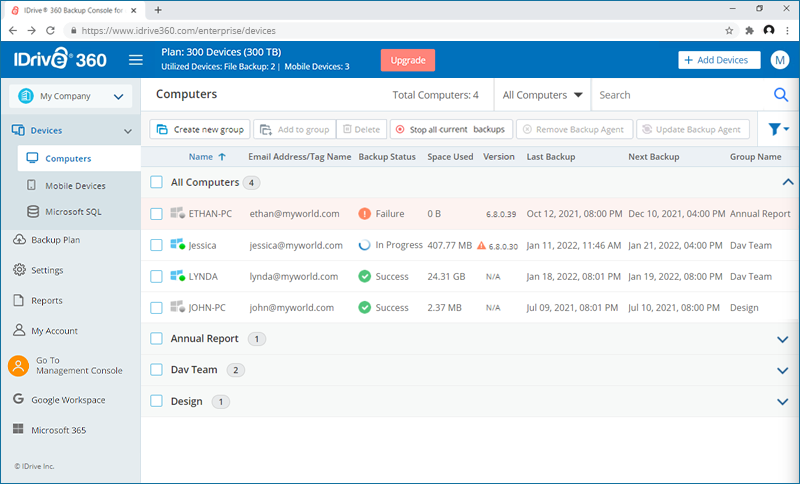This screenshot has width=800, height=484.
Task: Select the JOHN-PC row checkbox
Action: tap(156, 308)
